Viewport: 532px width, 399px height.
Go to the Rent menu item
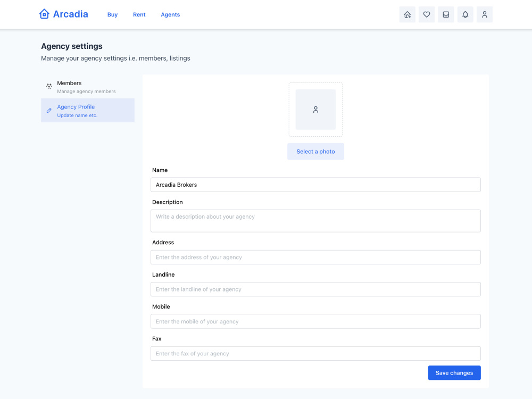[139, 14]
